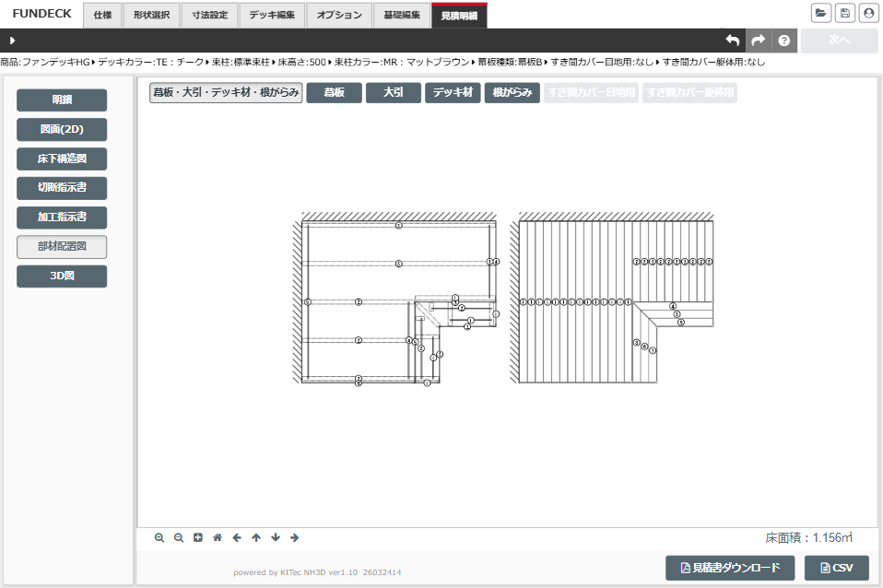Show only 大引 members

(x=393, y=92)
